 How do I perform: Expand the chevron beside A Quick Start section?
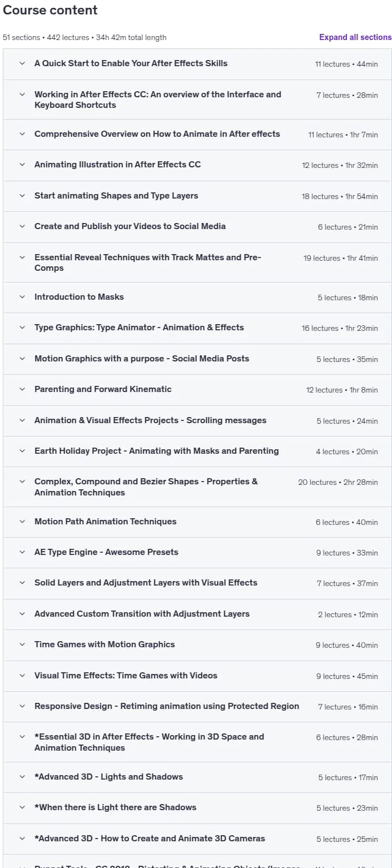22,63
